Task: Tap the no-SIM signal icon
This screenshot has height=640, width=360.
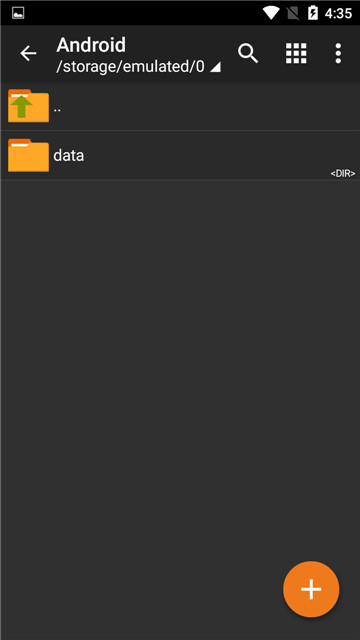Action: [293, 13]
